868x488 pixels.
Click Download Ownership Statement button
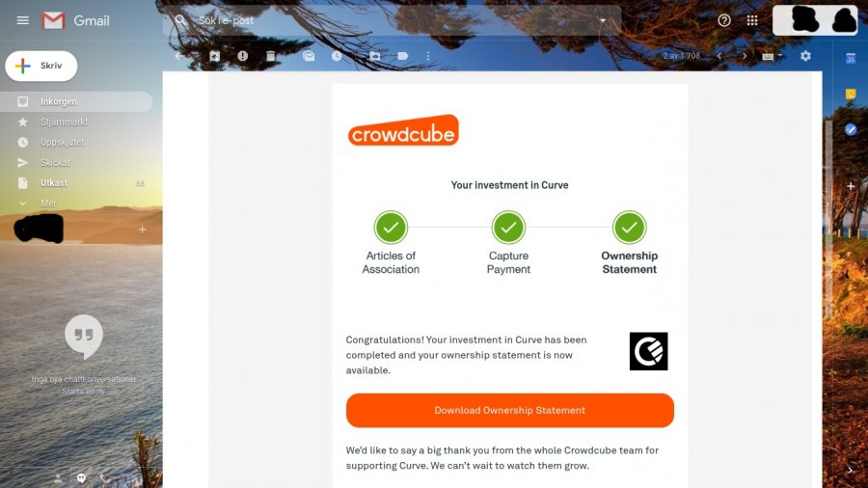[510, 411]
